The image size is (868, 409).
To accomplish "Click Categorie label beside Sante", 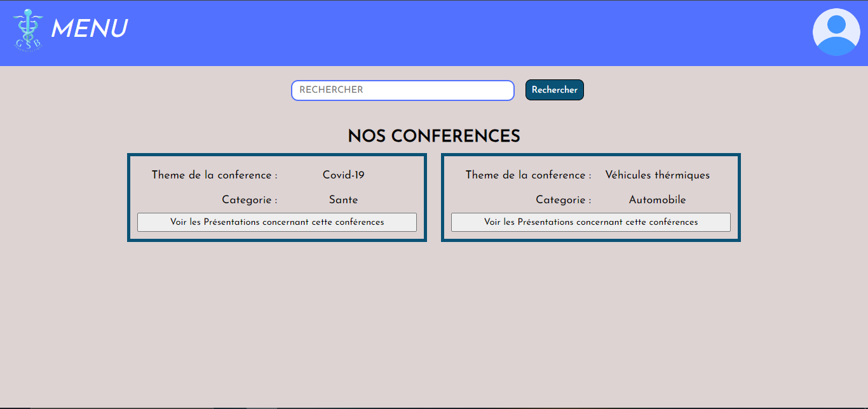I will pyautogui.click(x=249, y=200).
